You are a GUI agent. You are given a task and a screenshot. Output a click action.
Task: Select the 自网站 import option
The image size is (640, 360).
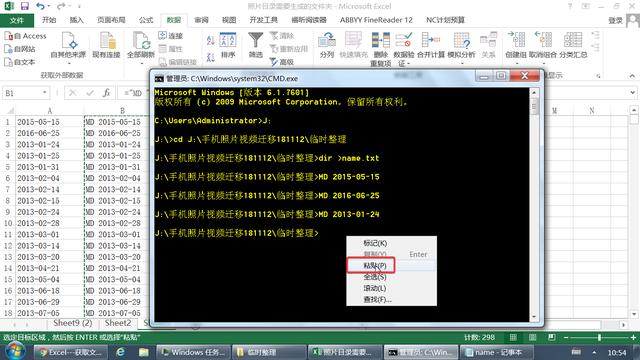(x=20, y=49)
